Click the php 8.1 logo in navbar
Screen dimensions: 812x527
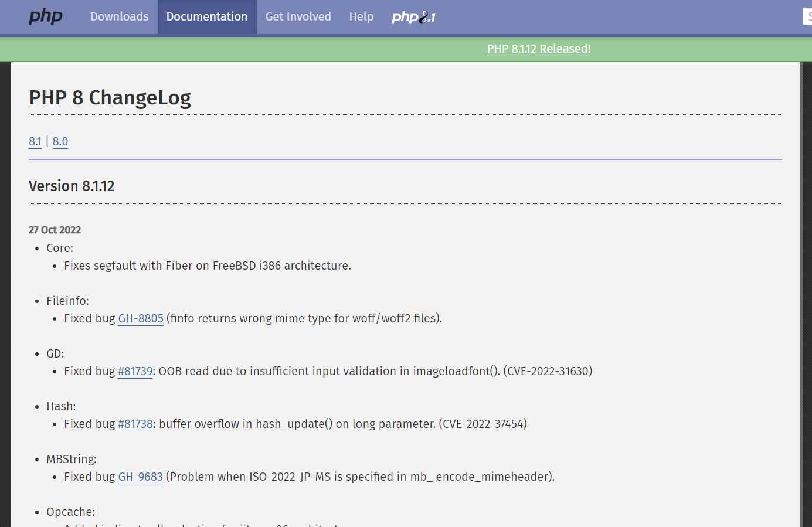coord(413,17)
